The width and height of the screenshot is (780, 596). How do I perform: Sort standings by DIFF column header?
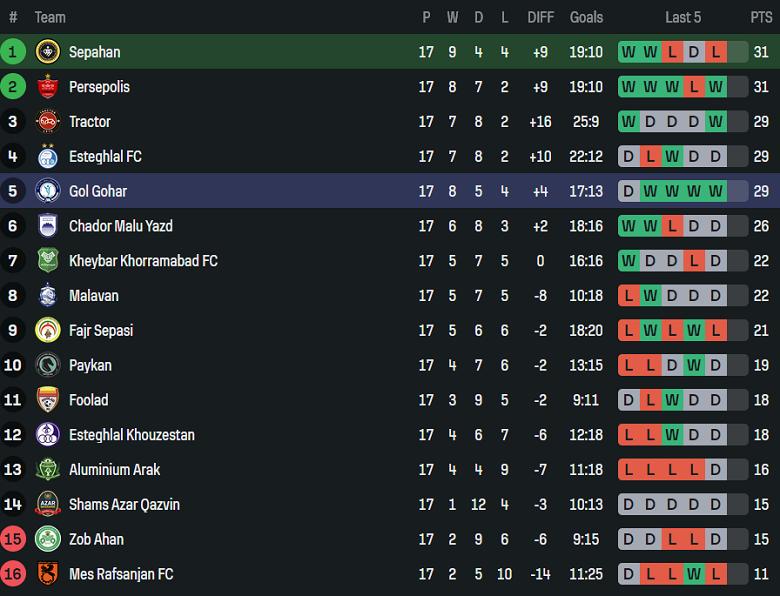tap(540, 17)
